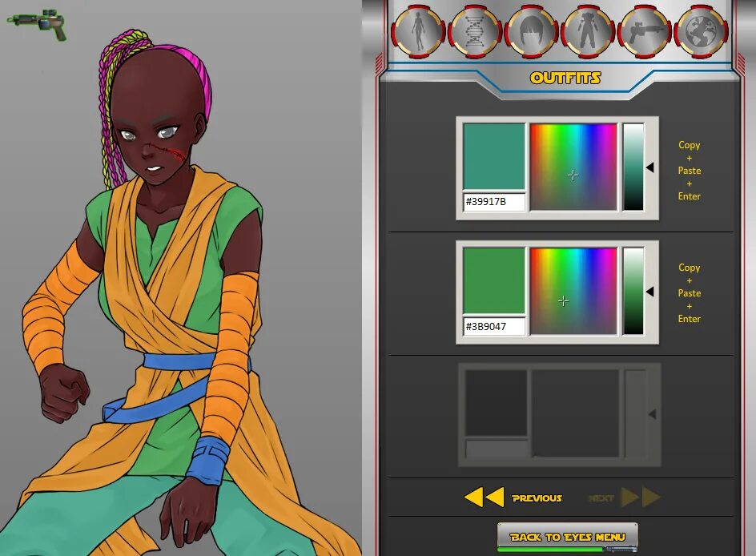Open the outfit armor category medallion
Screen dimensions: 756x556
(x=587, y=31)
